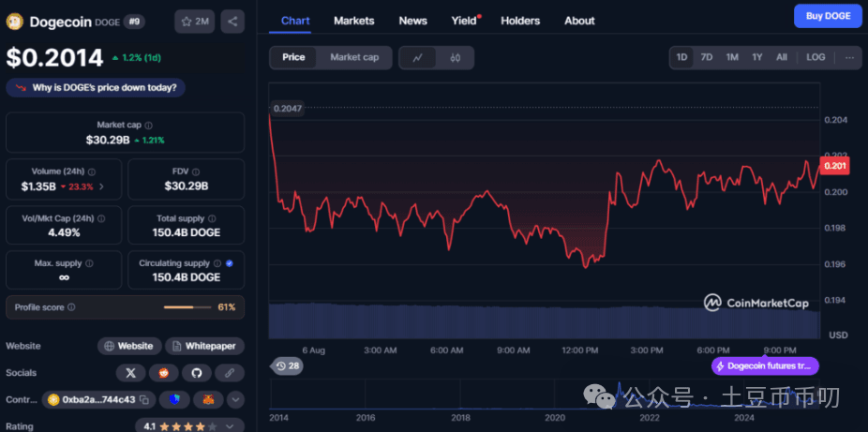Set chart range to All
This screenshot has width=868, height=432.
click(x=782, y=57)
